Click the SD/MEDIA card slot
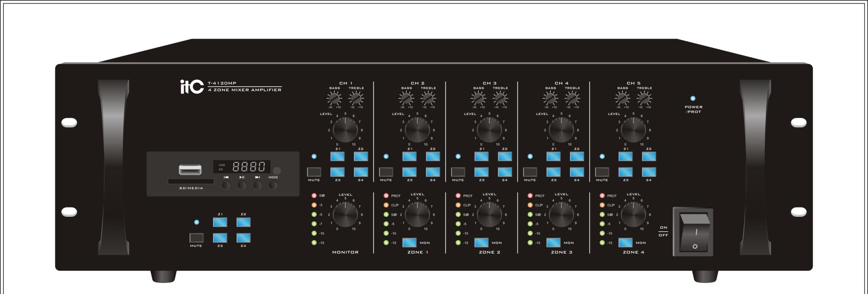 [191, 181]
